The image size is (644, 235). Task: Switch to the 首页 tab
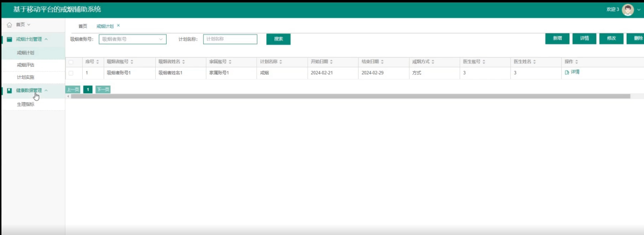[83, 26]
